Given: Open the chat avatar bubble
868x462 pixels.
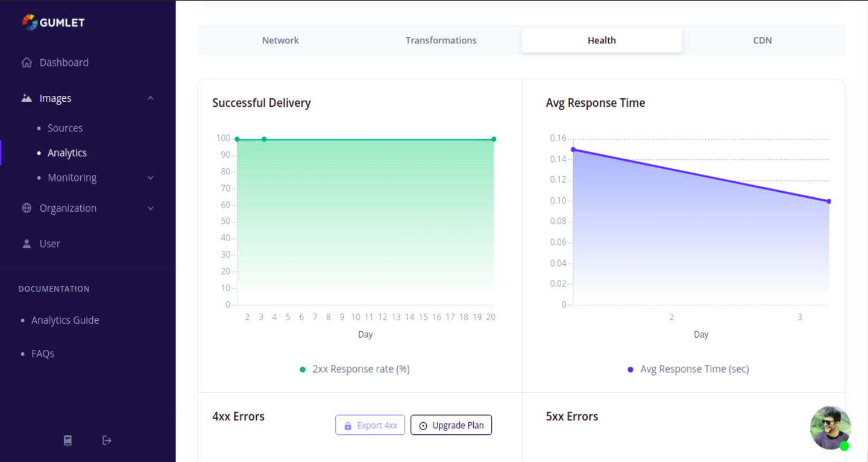Looking at the screenshot, I should (830, 428).
